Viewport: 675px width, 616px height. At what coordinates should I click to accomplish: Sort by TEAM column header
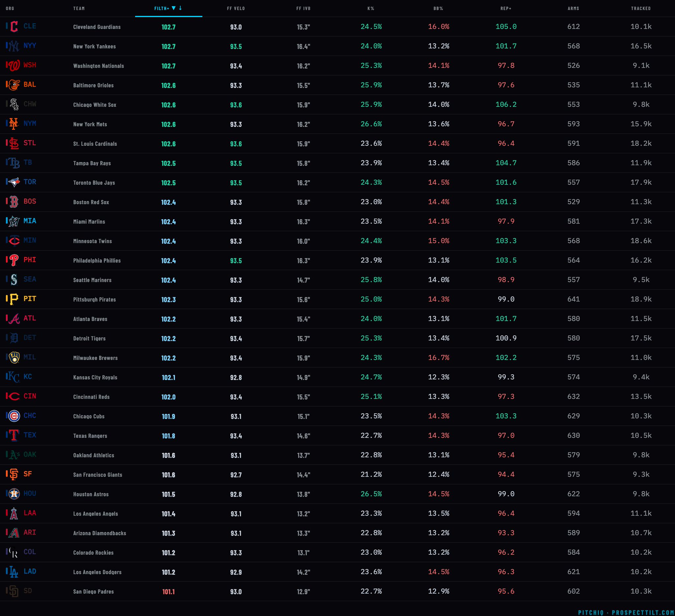79,8
